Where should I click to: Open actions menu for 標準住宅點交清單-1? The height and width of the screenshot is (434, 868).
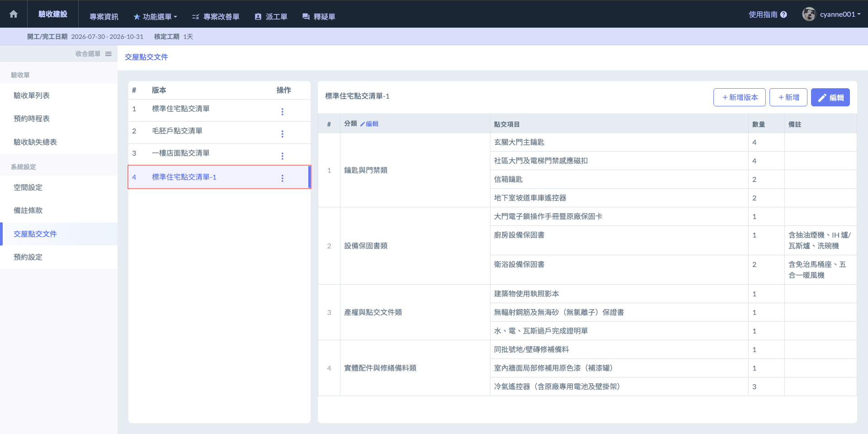pos(282,178)
